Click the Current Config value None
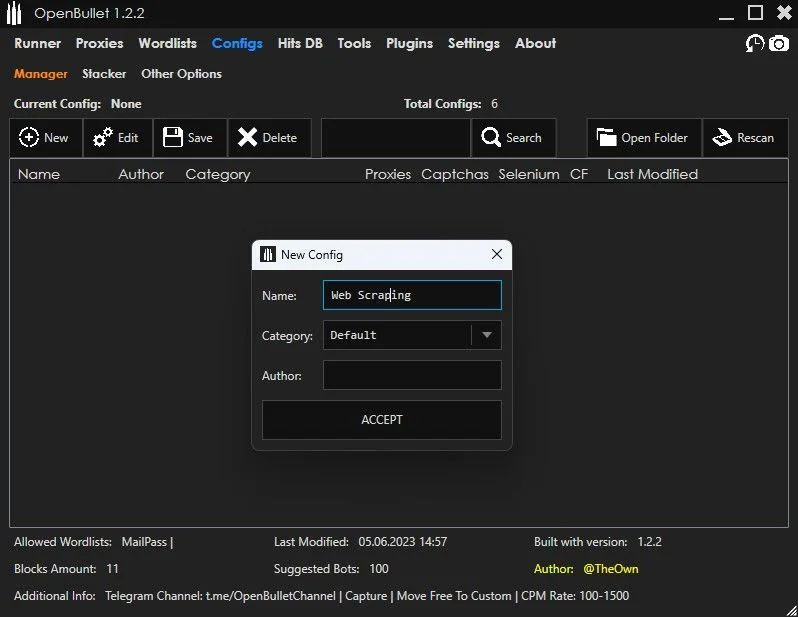The width and height of the screenshot is (798, 617). (x=126, y=104)
